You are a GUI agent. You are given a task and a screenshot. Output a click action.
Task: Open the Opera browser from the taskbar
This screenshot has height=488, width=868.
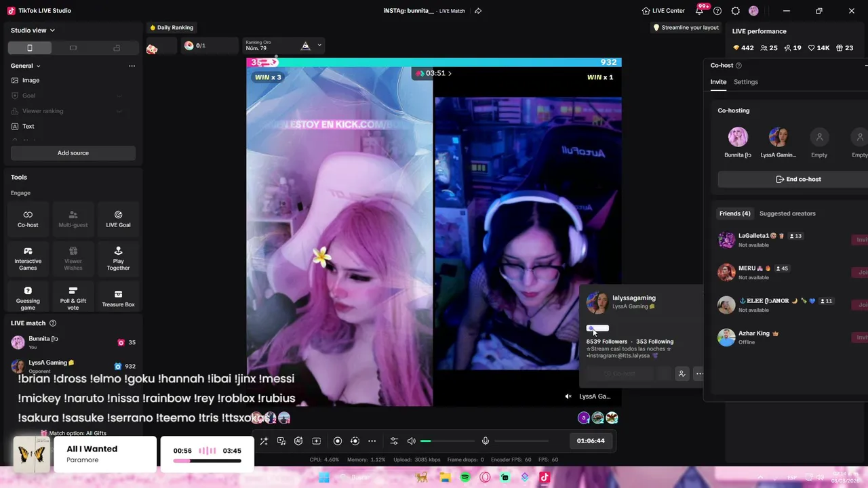pyautogui.click(x=485, y=477)
